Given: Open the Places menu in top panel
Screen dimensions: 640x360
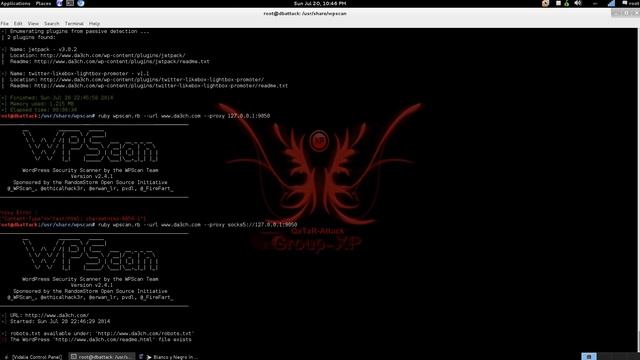Looking at the screenshot, I should click(x=43, y=3).
